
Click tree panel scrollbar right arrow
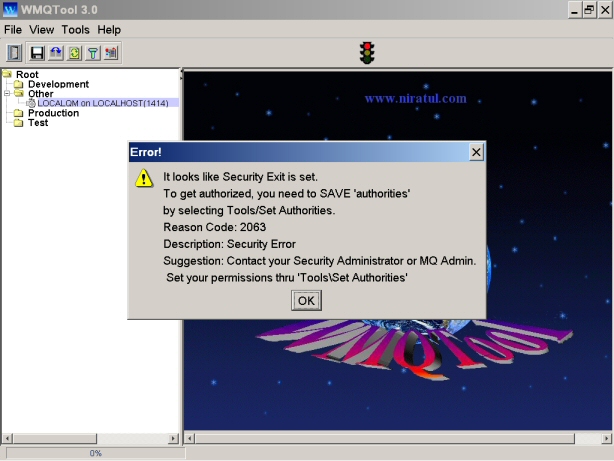point(173,438)
